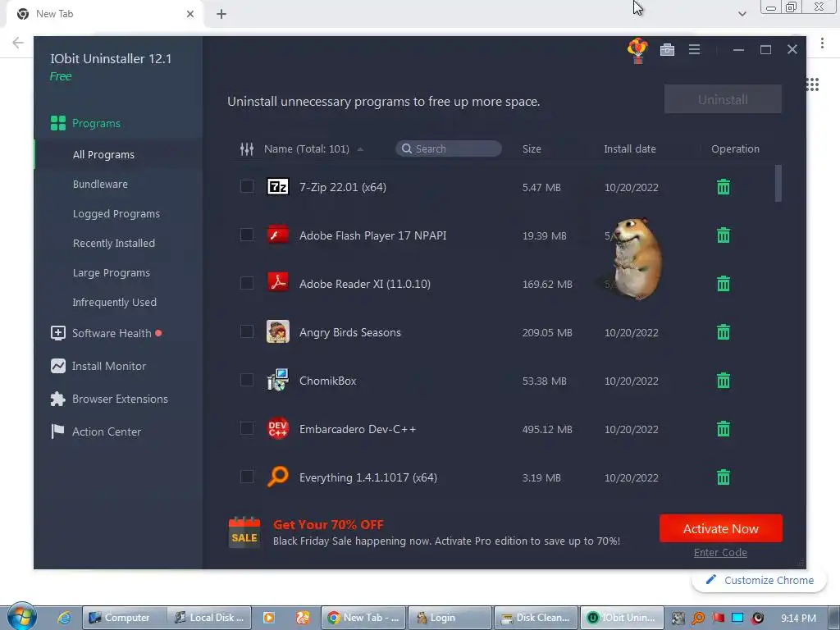This screenshot has width=840, height=630.
Task: Open Google apps grid in Chrome
Action: [x=812, y=84]
